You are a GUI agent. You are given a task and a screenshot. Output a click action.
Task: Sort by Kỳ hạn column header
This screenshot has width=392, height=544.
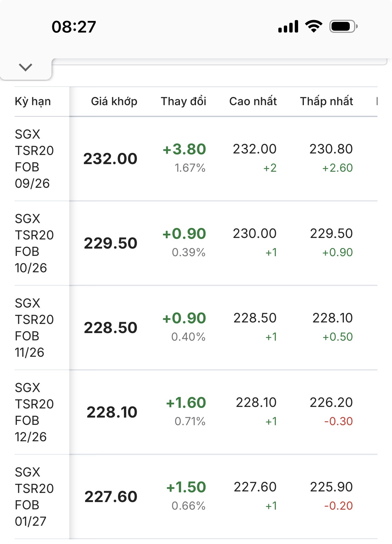pyautogui.click(x=33, y=102)
